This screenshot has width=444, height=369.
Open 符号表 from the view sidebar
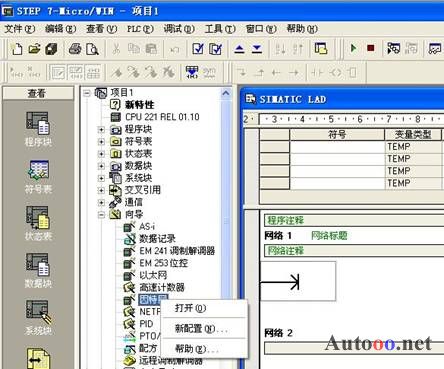tap(38, 177)
